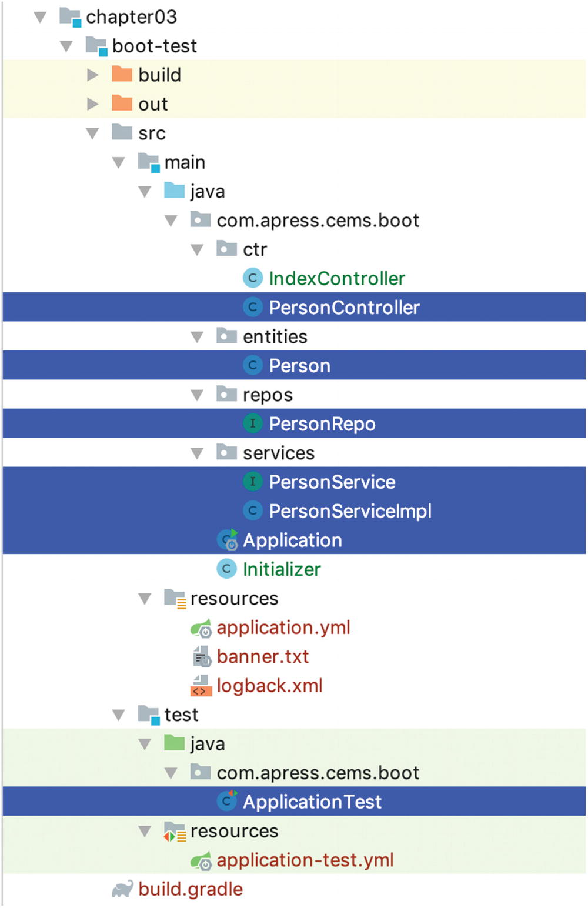Viewport: 588px width, 908px height.
Task: Click the build.gradle elephant icon
Action: point(122,889)
